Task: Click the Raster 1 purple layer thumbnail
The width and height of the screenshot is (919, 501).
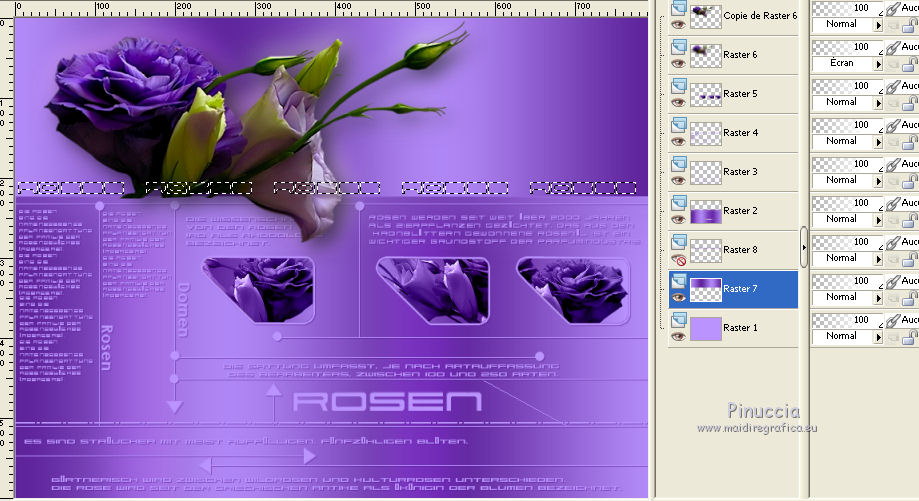Action: (x=706, y=329)
